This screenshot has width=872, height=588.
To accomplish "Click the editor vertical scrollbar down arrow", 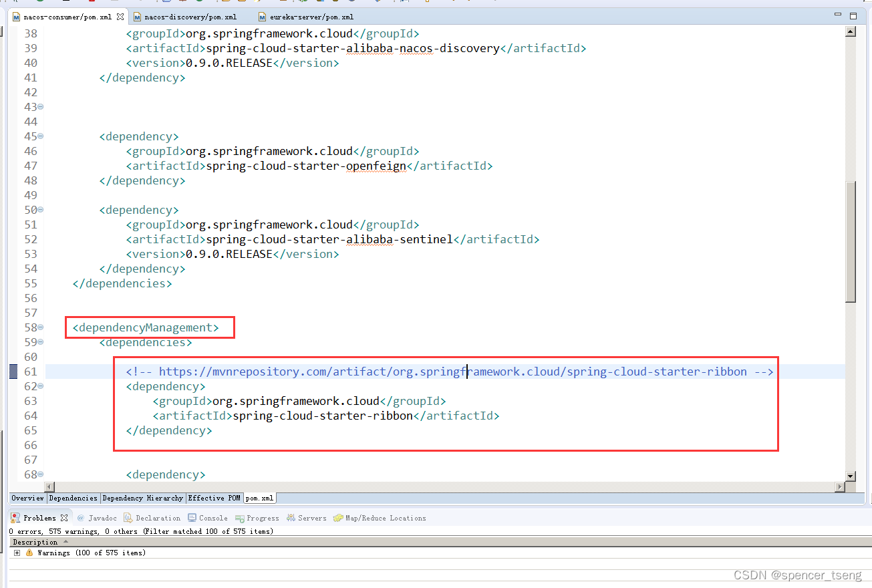I will [851, 476].
